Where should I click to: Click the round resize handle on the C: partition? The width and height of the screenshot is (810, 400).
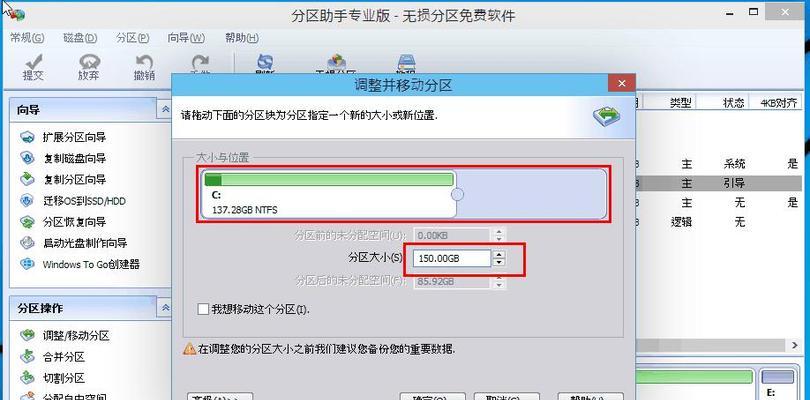(x=458, y=194)
